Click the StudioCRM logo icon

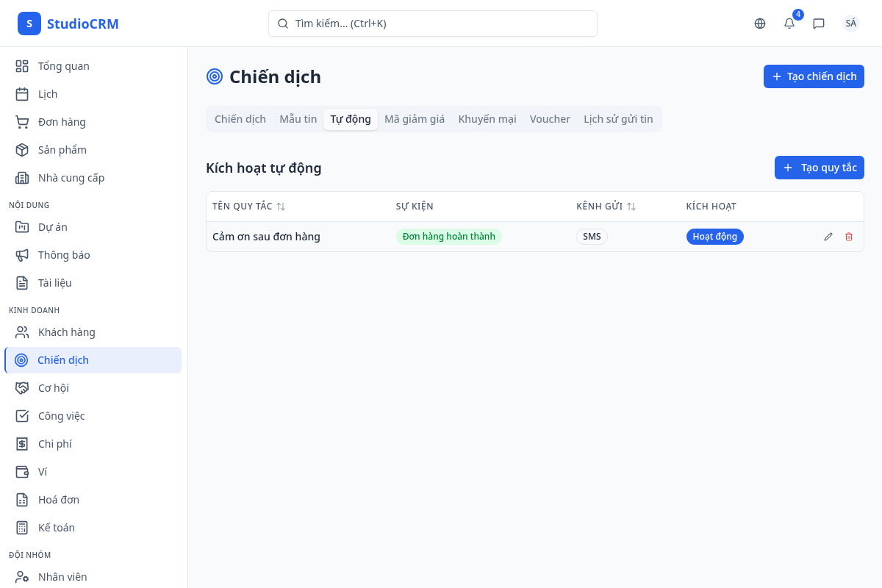29,24
